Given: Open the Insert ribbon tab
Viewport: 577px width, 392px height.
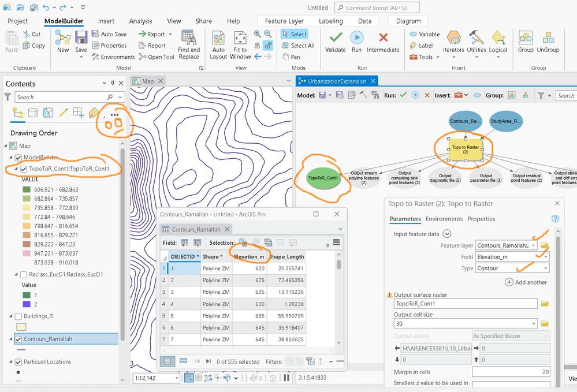Looking at the screenshot, I should tap(106, 21).
